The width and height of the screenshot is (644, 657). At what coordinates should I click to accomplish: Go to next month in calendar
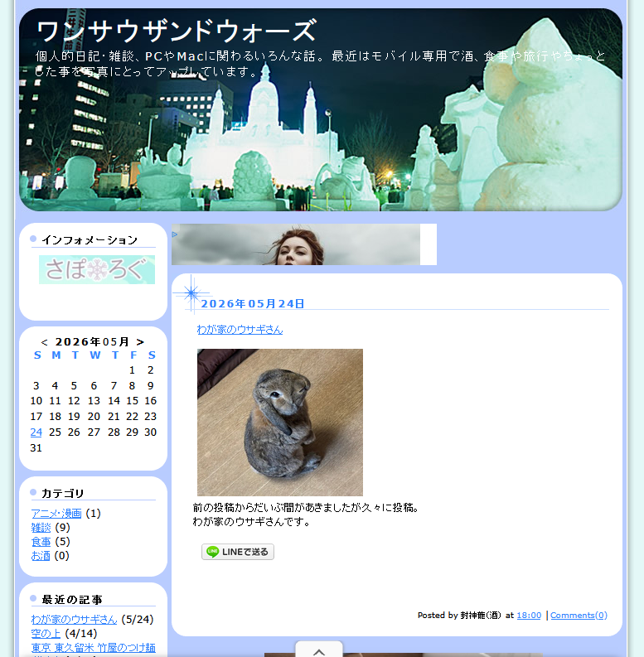point(140,342)
